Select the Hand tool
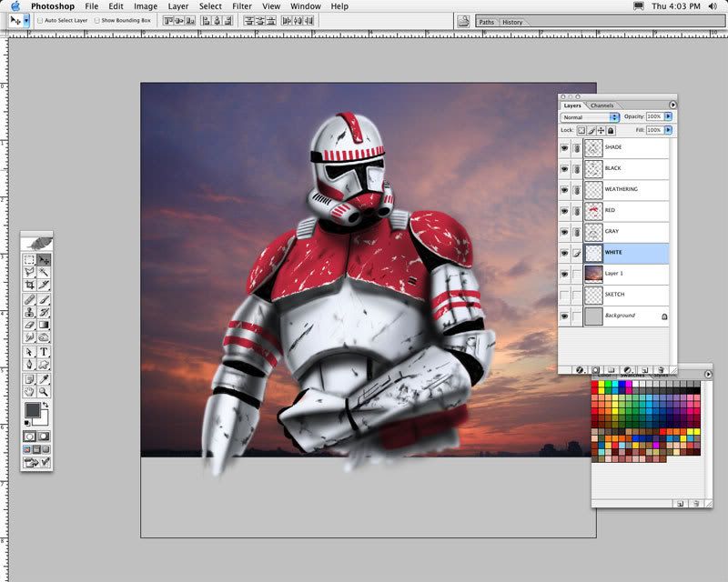This screenshot has width=728, height=582. [30, 392]
